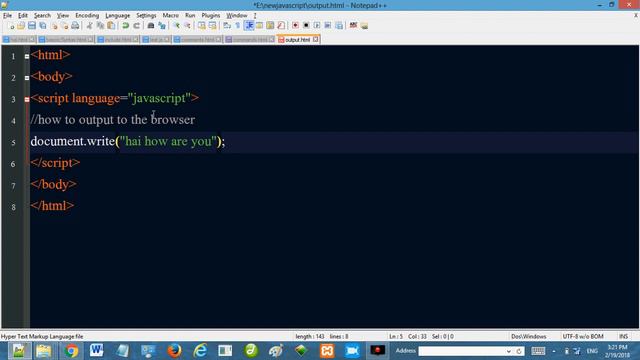Click the Redo arrow icon
This screenshot has width=640, height=360.
pyautogui.click(x=136, y=26)
